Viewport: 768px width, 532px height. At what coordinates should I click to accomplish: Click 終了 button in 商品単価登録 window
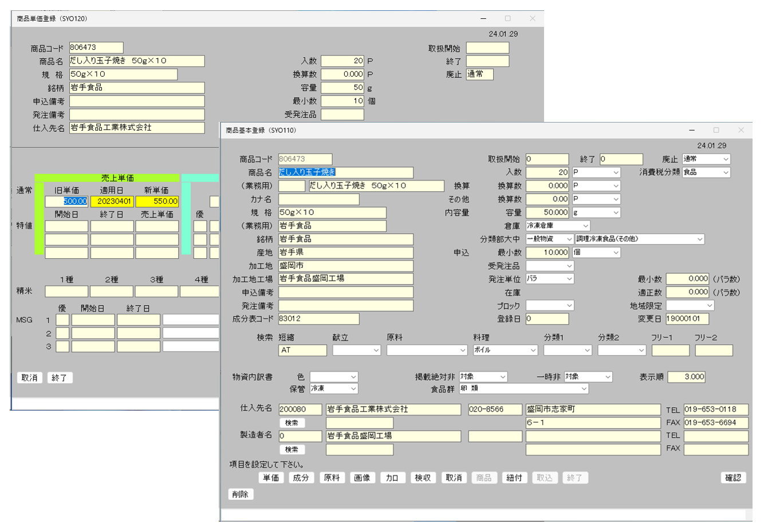[60, 378]
